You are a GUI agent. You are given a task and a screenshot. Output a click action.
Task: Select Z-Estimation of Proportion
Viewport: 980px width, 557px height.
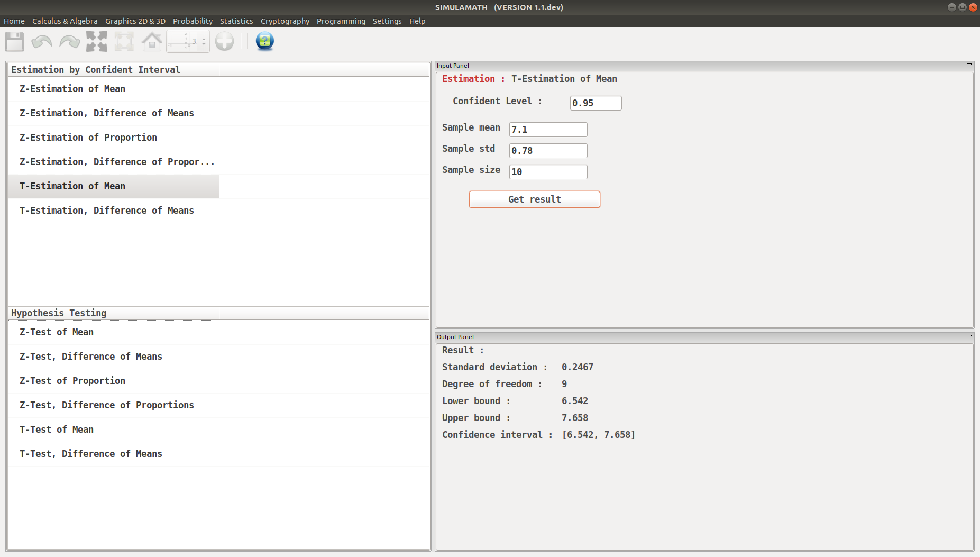click(114, 138)
